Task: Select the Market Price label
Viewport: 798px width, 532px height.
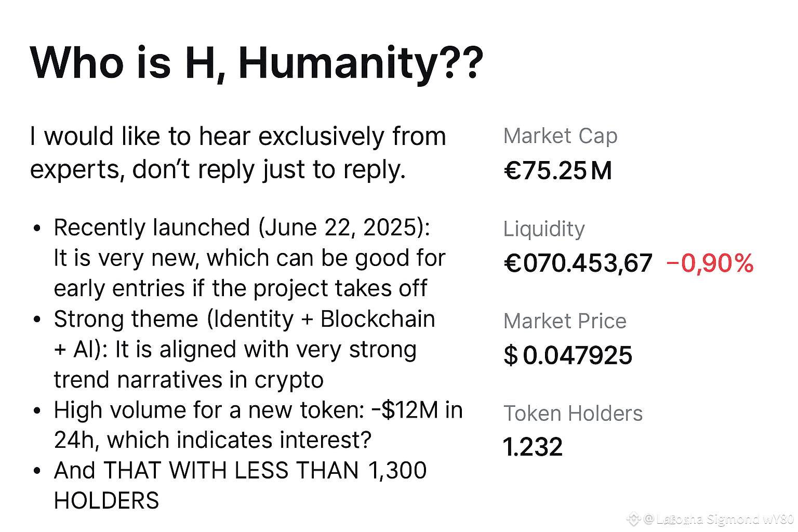Action: [565, 321]
